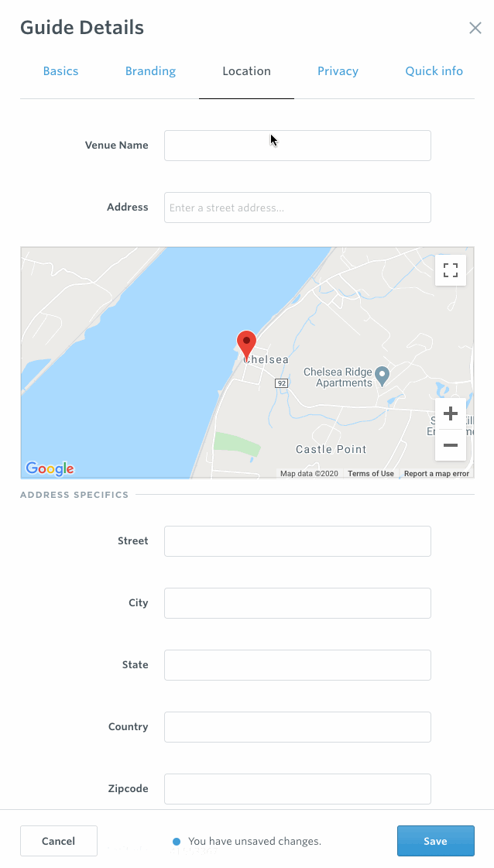Save the guide changes
The width and height of the screenshot is (494, 868).
(x=435, y=840)
